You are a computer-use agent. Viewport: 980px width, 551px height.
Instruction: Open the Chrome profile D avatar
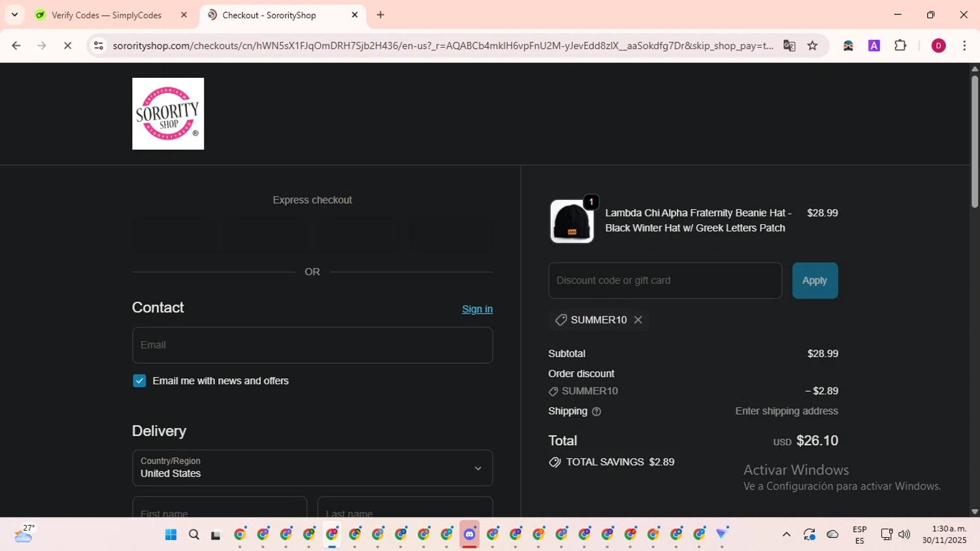pos(938,46)
